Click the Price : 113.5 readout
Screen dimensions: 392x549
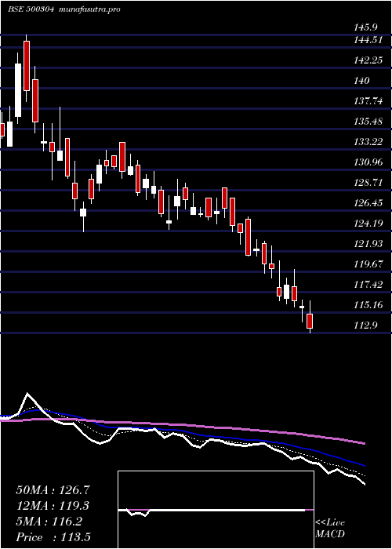(x=53, y=537)
